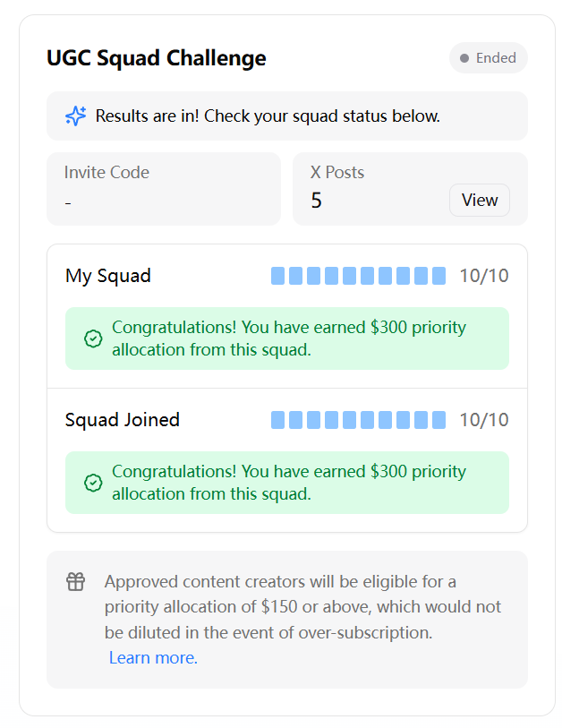Click the 10/10 count beside Squad Joined
This screenshot has height=728, width=562.
(484, 420)
